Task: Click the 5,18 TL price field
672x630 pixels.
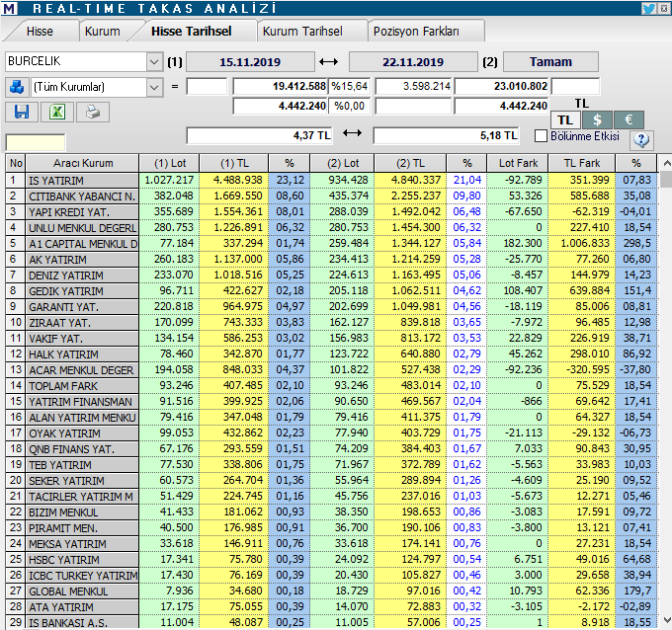Action: click(x=446, y=135)
